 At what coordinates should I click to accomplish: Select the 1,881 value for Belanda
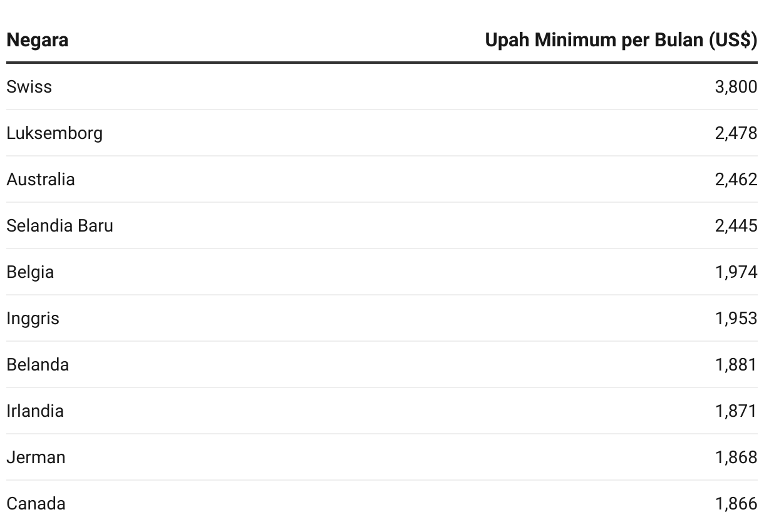(x=736, y=364)
